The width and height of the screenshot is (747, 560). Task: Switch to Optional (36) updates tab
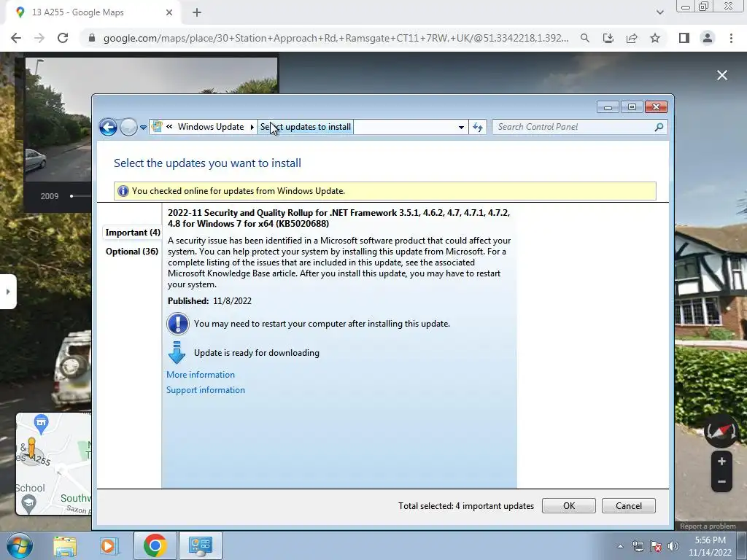tap(132, 252)
